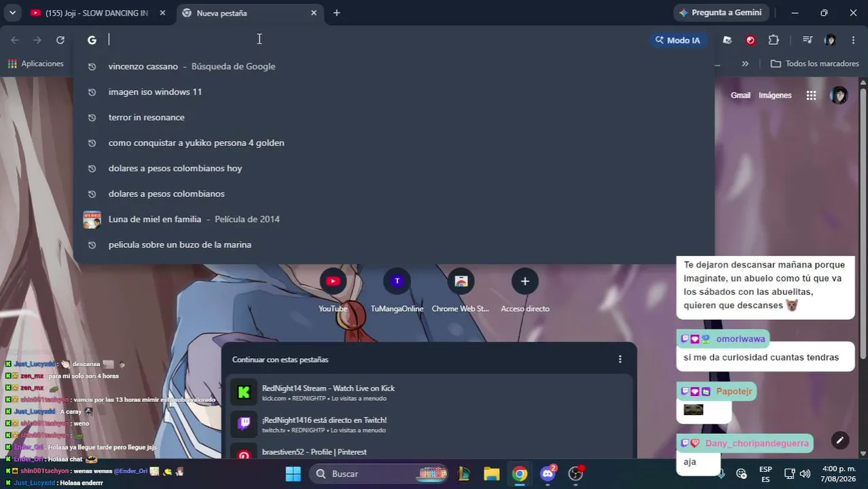Add a shortcut with Acceso directo
This screenshot has height=489, width=868.
pos(525,291)
